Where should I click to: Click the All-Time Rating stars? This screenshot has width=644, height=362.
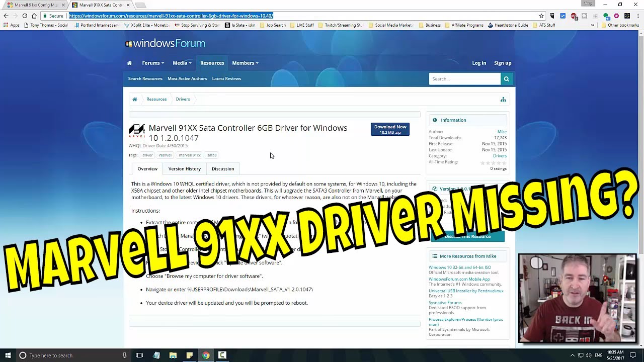click(493, 163)
